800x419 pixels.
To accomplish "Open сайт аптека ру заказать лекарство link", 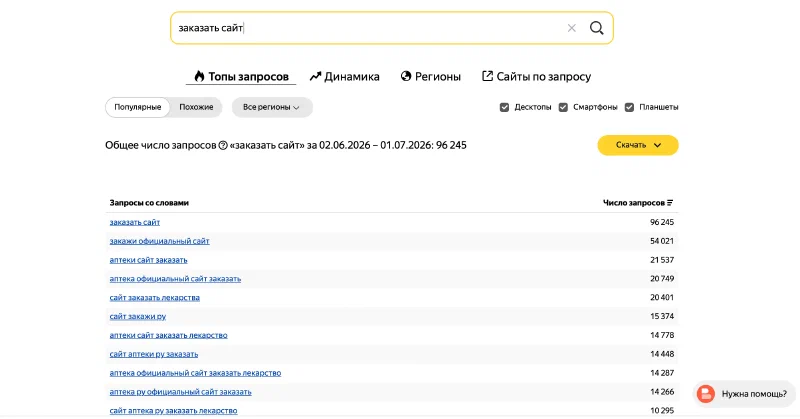I will tap(173, 411).
